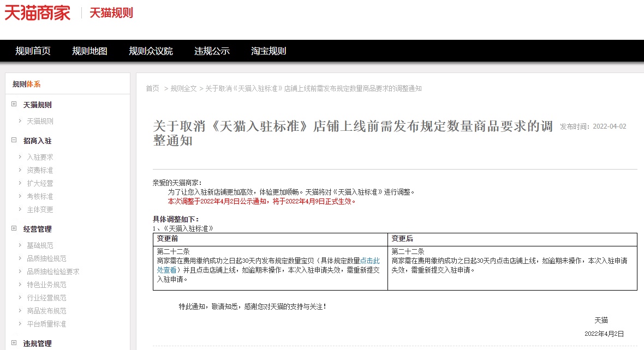Click the 规则体系 sidebar title

26,84
